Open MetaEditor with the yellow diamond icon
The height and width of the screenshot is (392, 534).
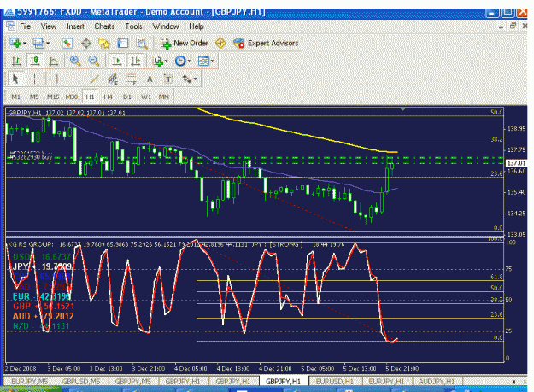(x=220, y=44)
